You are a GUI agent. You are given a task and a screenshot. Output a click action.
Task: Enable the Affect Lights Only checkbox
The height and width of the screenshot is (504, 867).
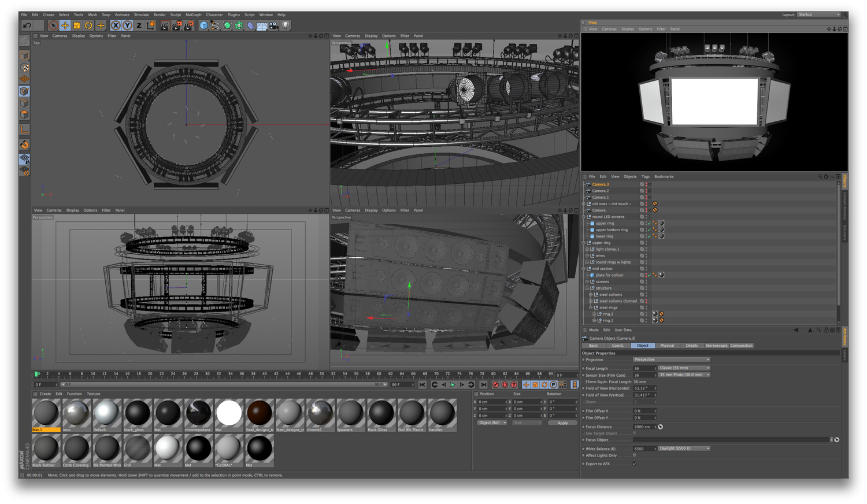click(635, 455)
